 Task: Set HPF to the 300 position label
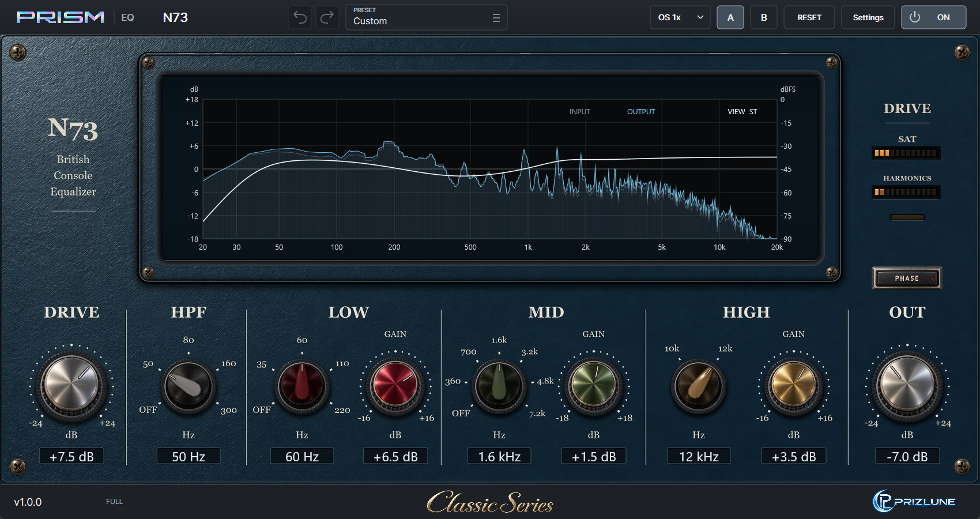pos(229,411)
